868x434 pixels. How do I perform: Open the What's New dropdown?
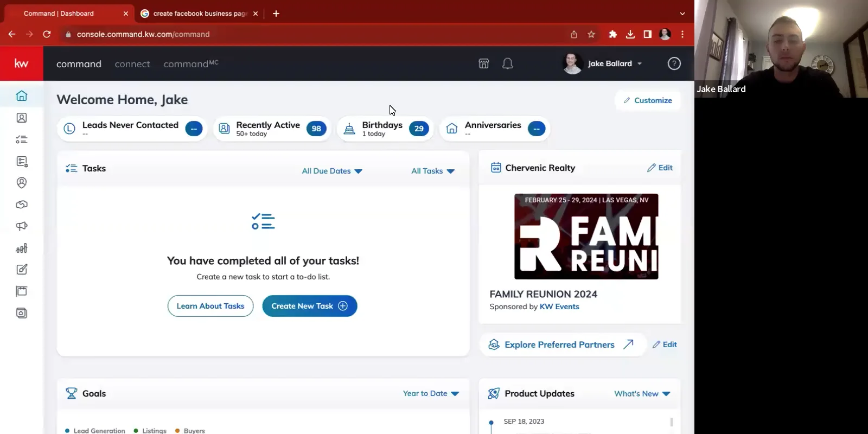click(642, 393)
